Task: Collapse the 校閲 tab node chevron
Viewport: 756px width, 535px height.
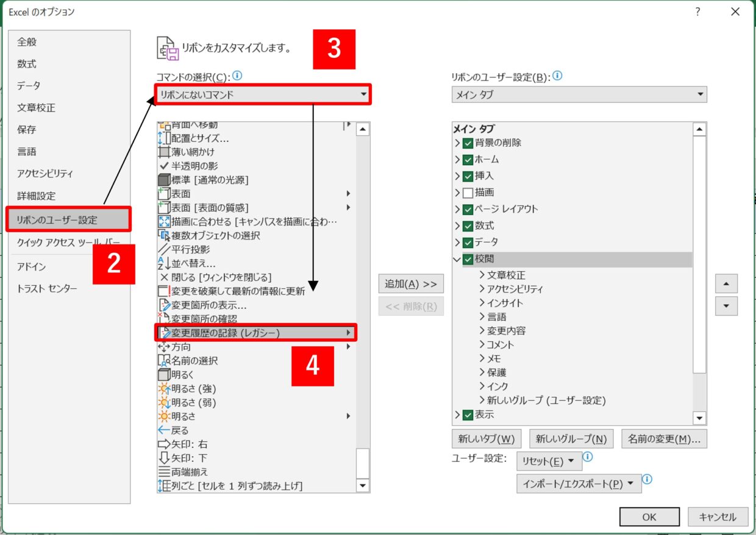Action: tap(457, 260)
